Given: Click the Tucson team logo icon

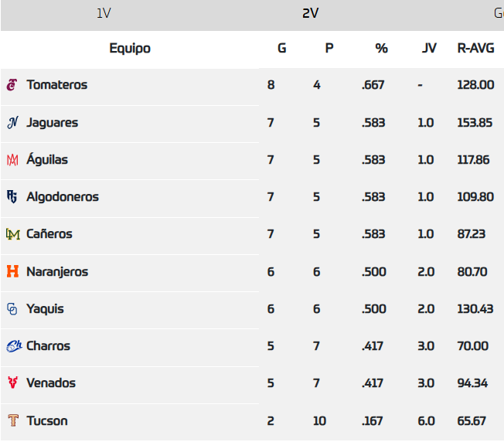Looking at the screenshot, I should pos(12,421).
